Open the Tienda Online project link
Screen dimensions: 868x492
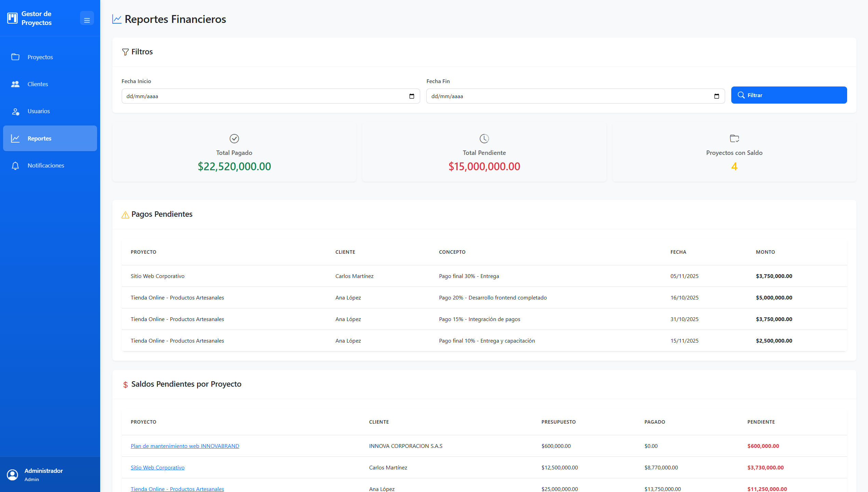[x=177, y=489]
